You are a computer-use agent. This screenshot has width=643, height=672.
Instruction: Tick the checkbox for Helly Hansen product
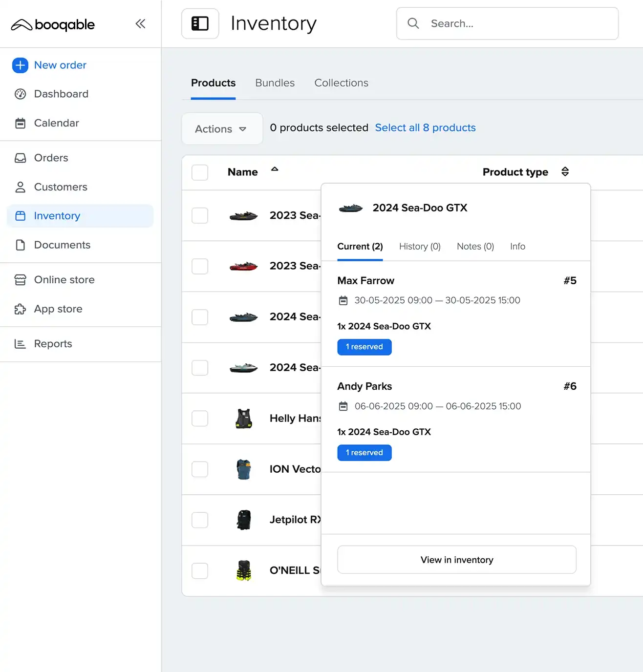(x=200, y=419)
